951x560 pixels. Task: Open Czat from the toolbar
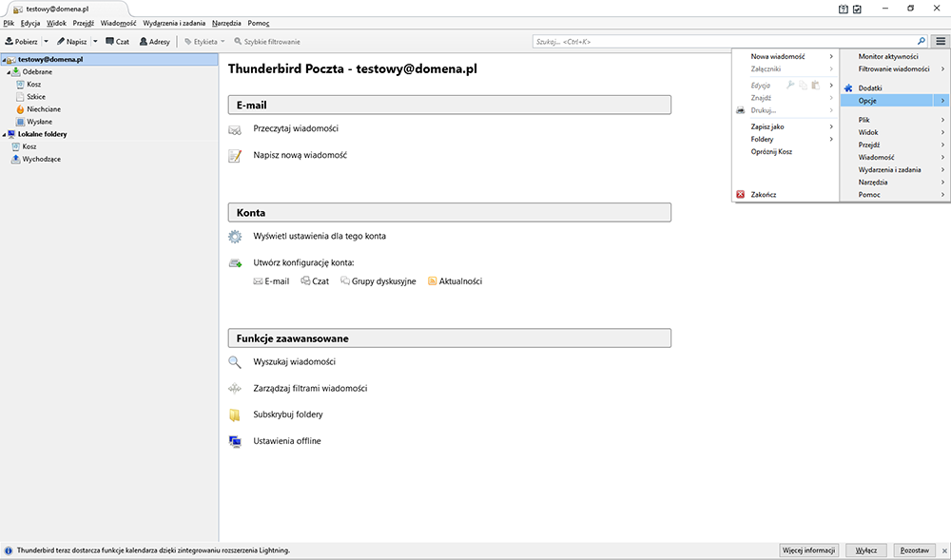pos(118,42)
